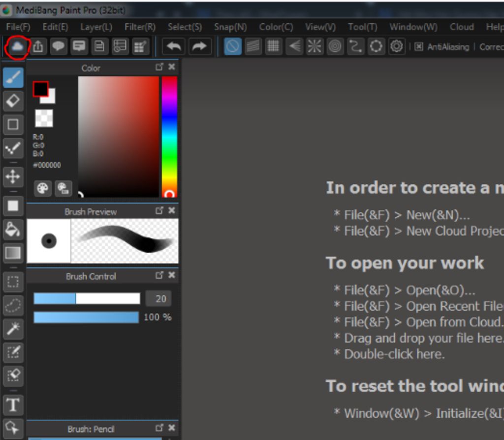Click the cloud login icon in toolbar
This screenshot has height=440, width=504.
click(x=17, y=47)
